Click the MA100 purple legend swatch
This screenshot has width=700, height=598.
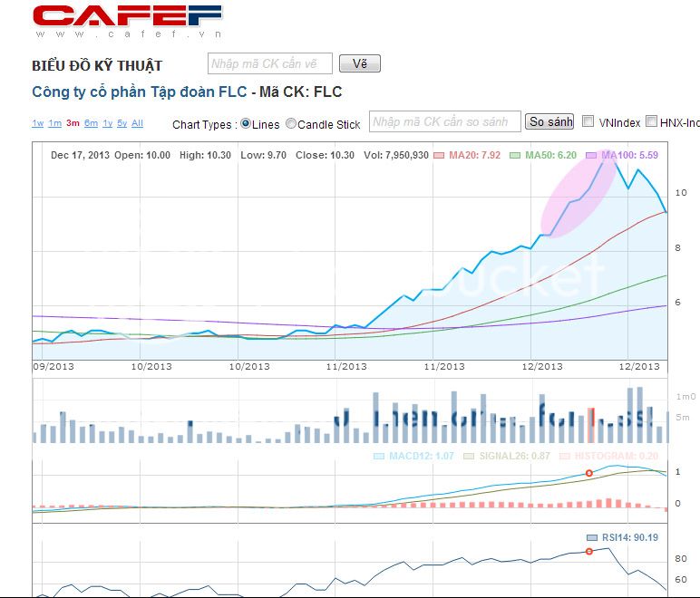pyautogui.click(x=591, y=156)
